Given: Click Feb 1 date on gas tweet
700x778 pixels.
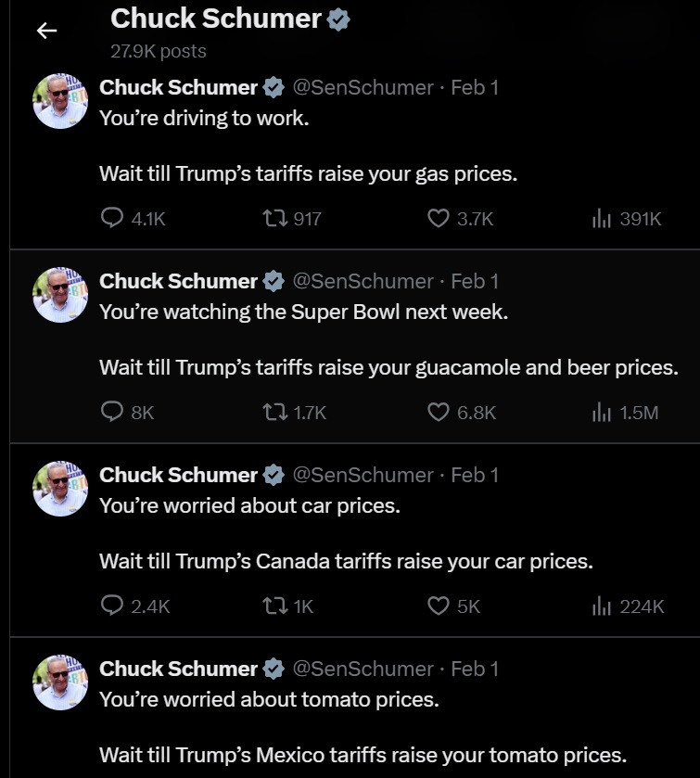Looking at the screenshot, I should coord(475,87).
